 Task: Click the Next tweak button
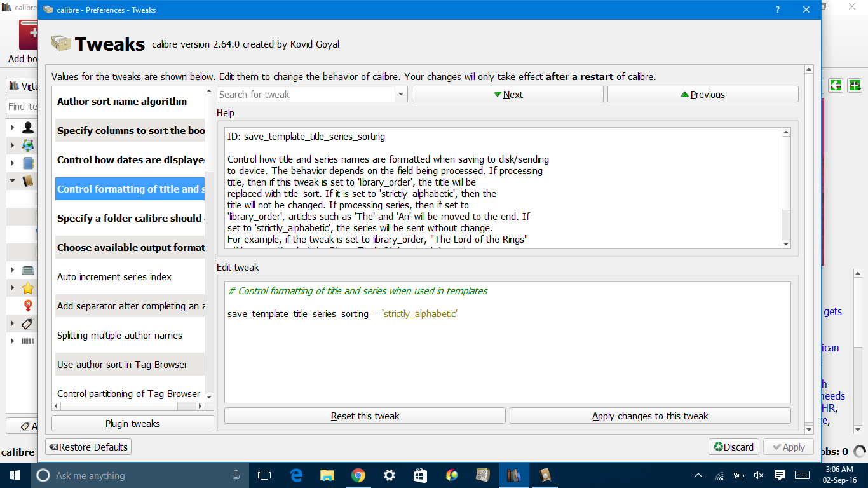508,95
